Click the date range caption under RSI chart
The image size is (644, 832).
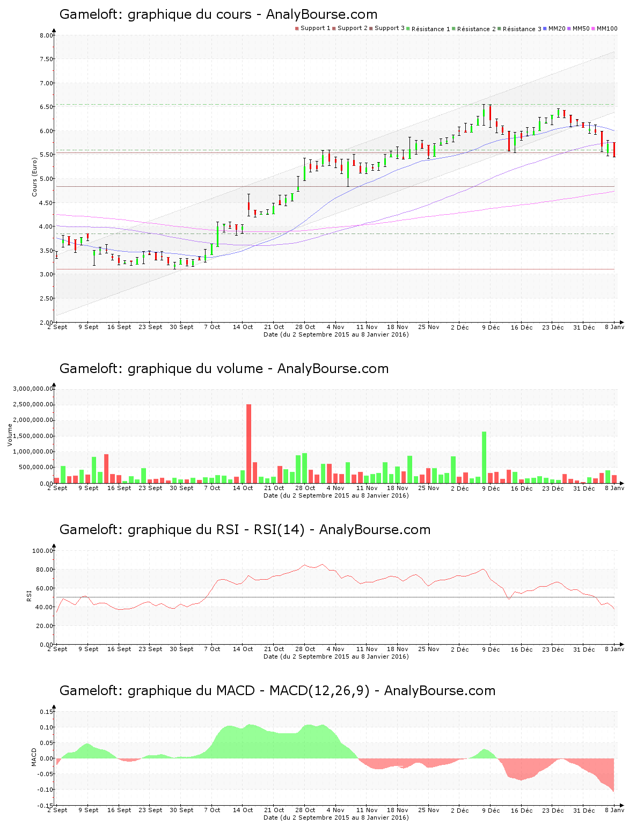(x=336, y=656)
